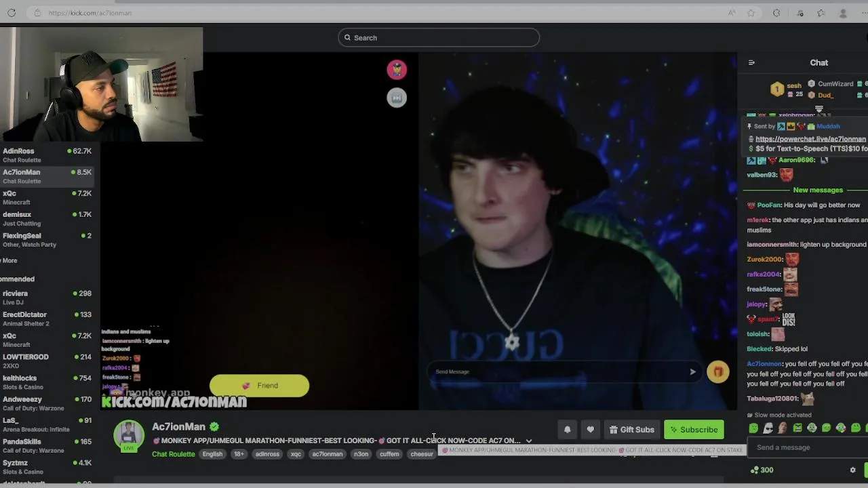
Task: Click username iamconnersmith in chat
Action: coord(772,244)
